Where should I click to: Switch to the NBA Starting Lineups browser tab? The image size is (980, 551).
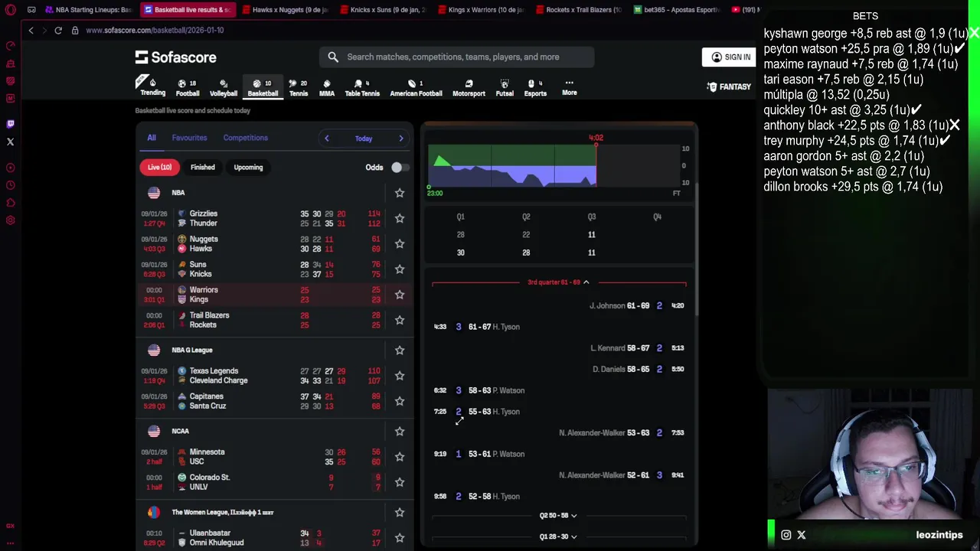click(89, 9)
